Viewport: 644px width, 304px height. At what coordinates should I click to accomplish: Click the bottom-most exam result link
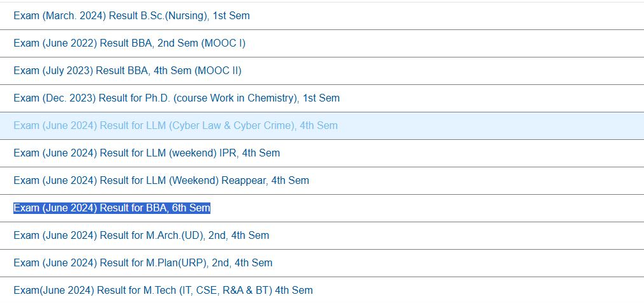click(x=163, y=290)
